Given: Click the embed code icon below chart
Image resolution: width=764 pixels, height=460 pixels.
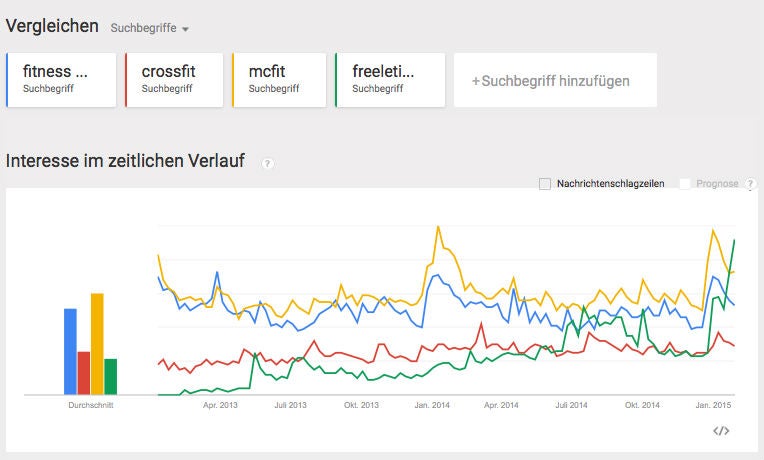Looking at the screenshot, I should (721, 431).
